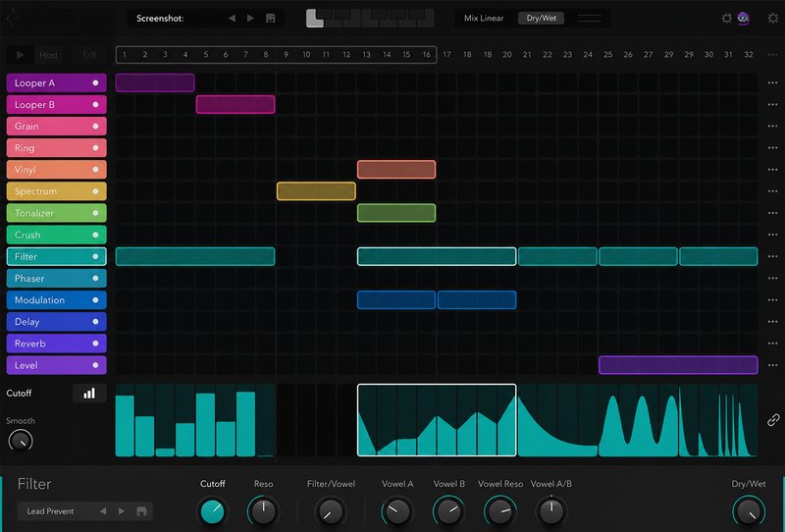Toggle the Tonalizer enable dot
The width and height of the screenshot is (785, 532).
pos(95,213)
